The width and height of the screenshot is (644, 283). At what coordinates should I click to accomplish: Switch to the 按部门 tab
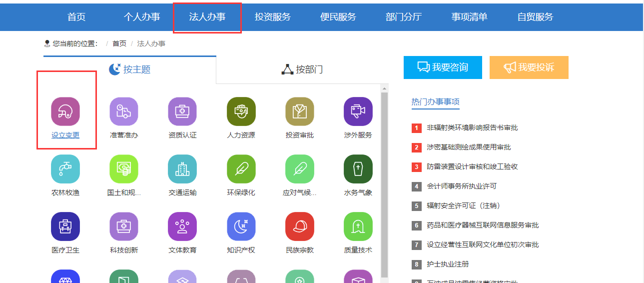click(x=302, y=69)
